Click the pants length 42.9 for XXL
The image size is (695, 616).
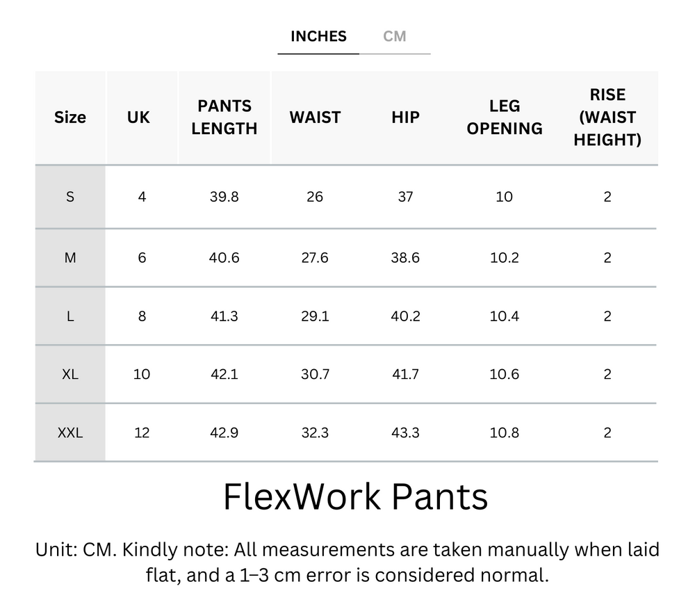point(224,432)
